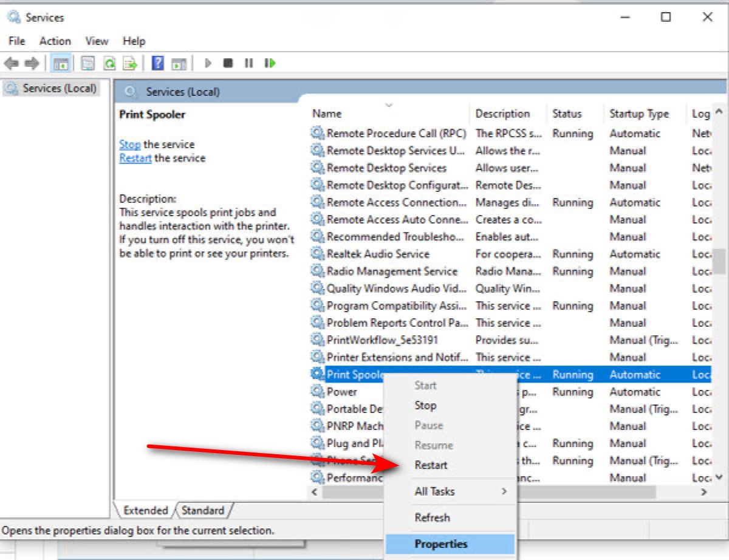Click the Start Service play icon
Screen dimensions: 729x560
(208, 63)
